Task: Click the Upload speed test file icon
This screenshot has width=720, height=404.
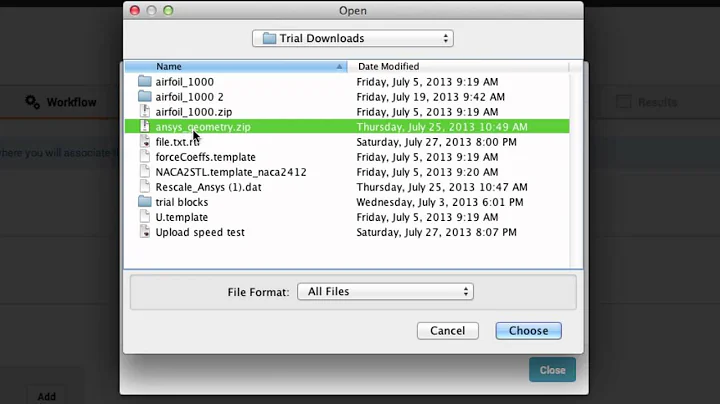Action: 145,232
